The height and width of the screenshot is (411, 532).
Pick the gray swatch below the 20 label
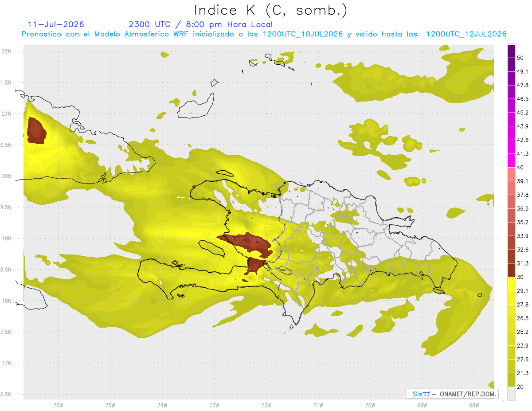point(511,394)
